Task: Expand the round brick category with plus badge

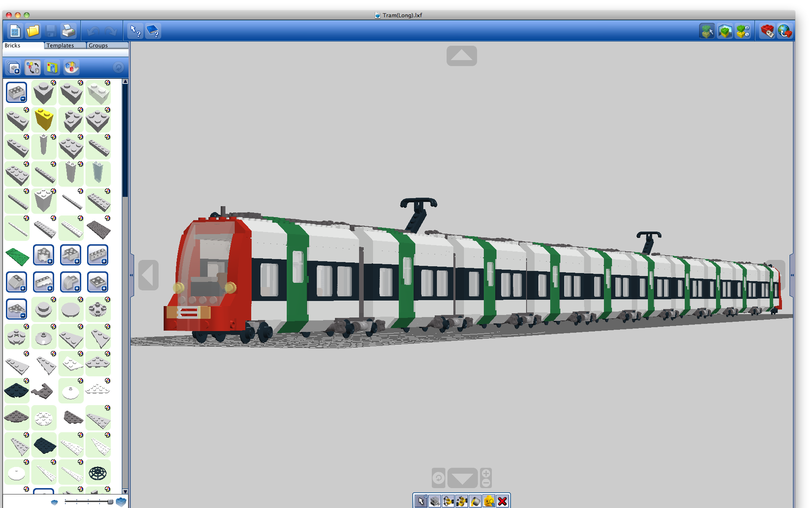Action: 44,255
